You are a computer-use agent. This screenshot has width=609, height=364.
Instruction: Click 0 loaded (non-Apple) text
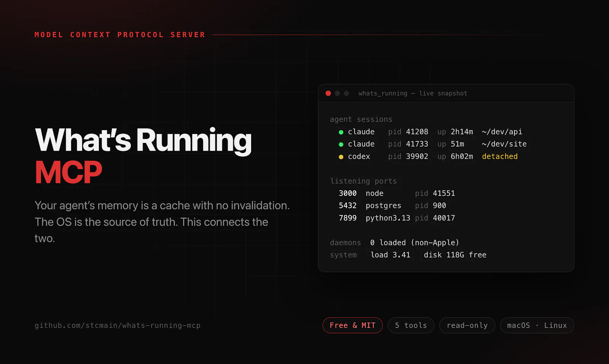[415, 243]
